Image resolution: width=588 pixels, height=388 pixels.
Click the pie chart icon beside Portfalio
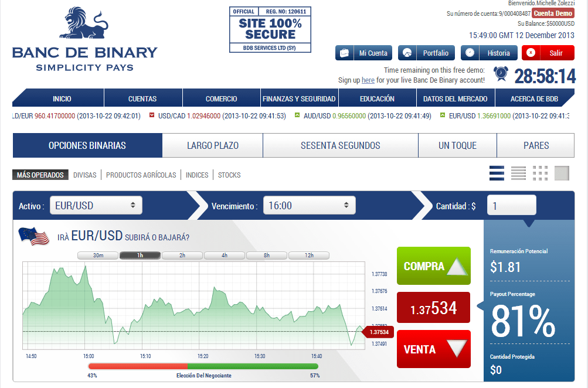coord(407,53)
